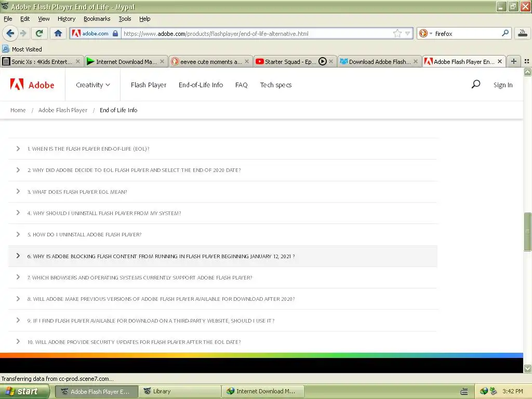Open the Bookmarks menu

point(97,19)
